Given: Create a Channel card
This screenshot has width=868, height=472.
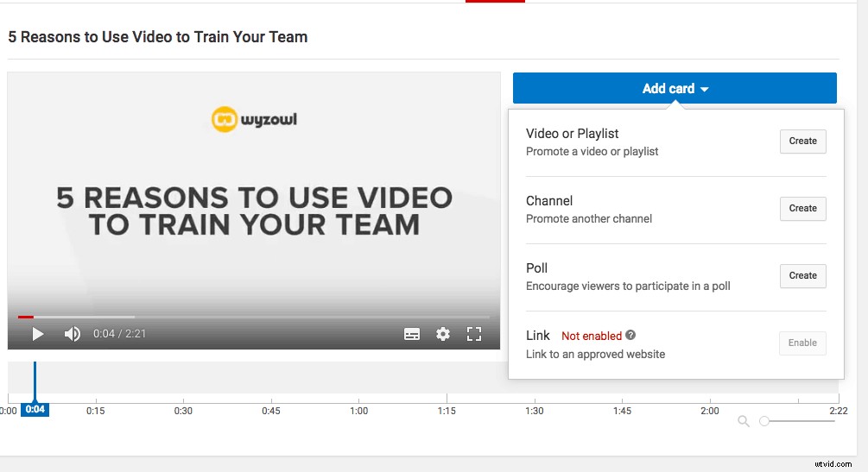Looking at the screenshot, I should click(802, 209).
